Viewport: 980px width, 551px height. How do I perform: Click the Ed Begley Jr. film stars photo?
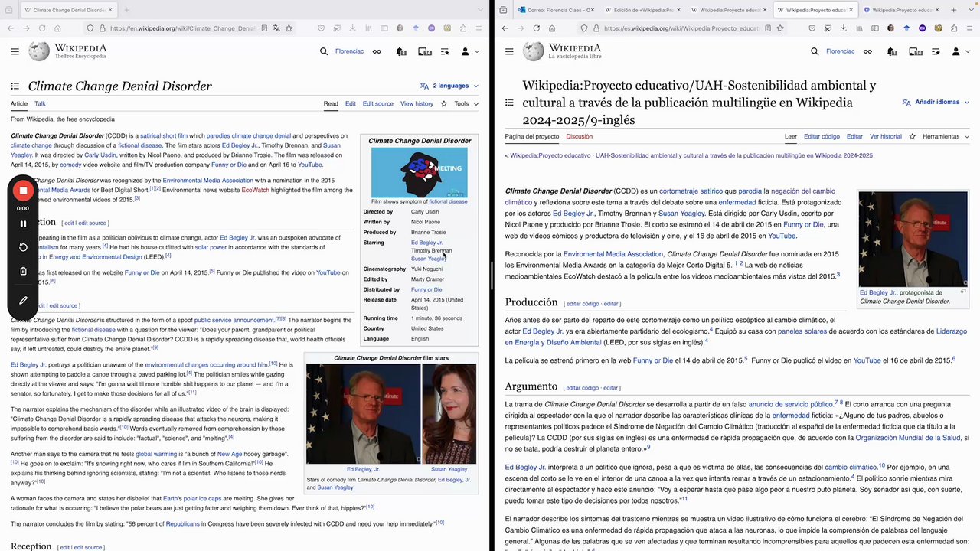pos(363,413)
